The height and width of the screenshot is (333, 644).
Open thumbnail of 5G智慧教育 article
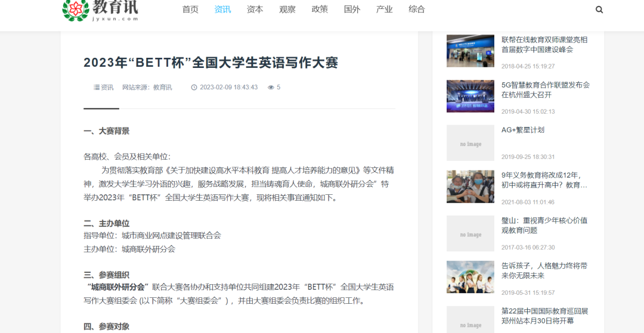[470, 96]
